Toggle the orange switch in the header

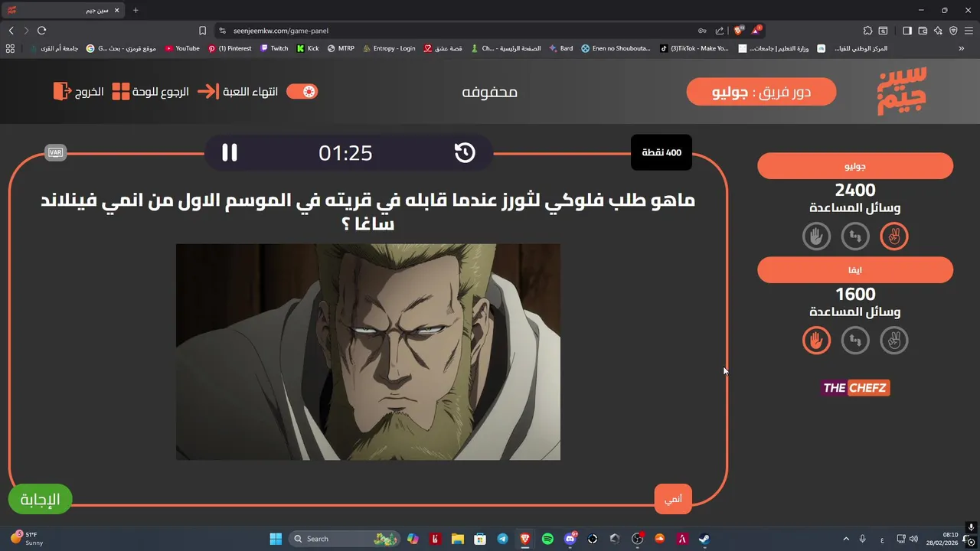pos(302,92)
